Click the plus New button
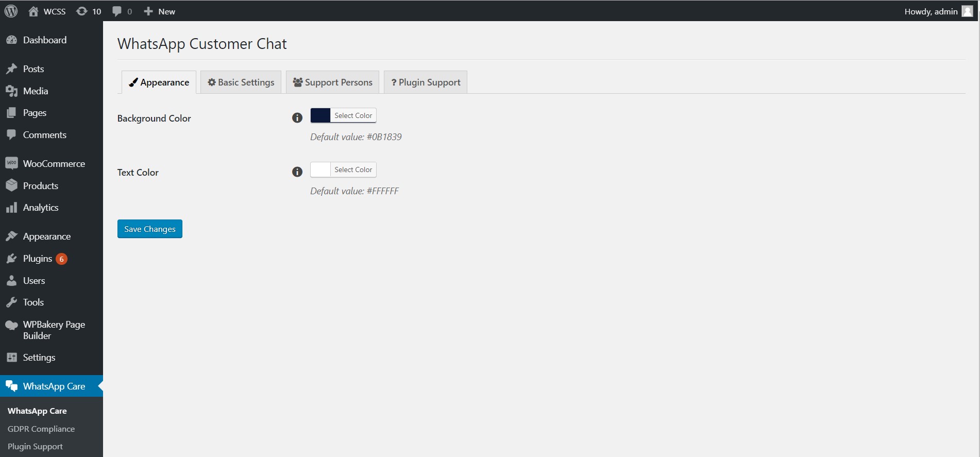 coord(159,11)
